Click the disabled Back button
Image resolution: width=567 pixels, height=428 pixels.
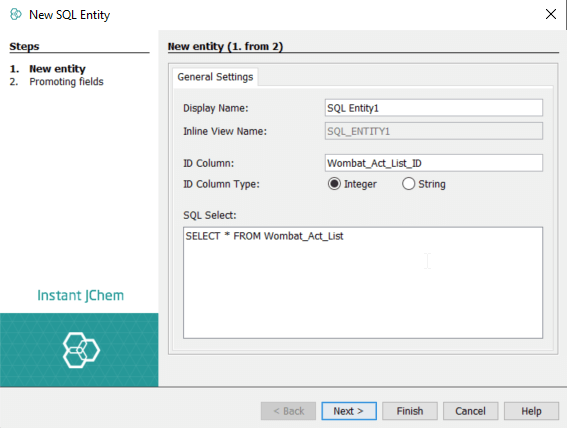pos(288,411)
